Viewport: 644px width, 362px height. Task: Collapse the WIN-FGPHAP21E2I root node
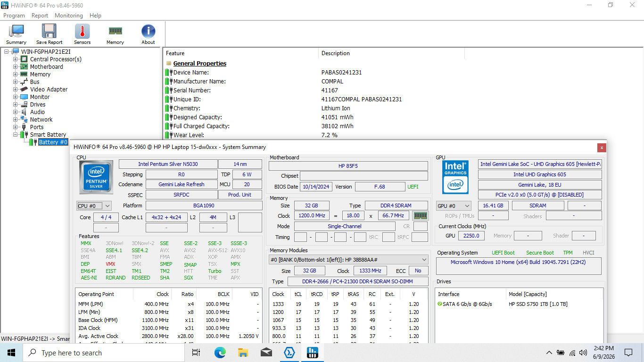(x=7, y=51)
